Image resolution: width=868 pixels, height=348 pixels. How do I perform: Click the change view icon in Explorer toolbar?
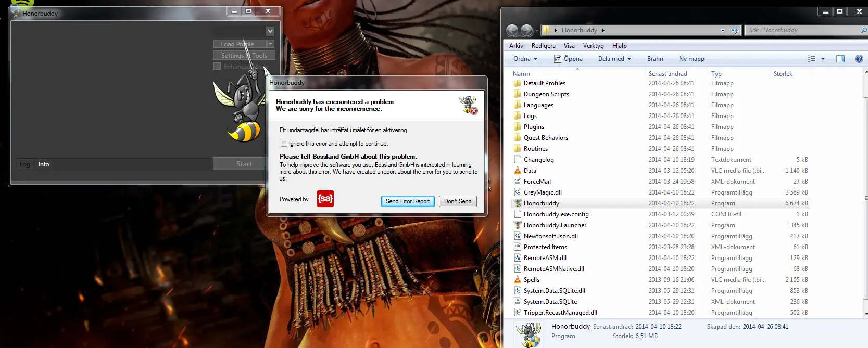point(812,59)
